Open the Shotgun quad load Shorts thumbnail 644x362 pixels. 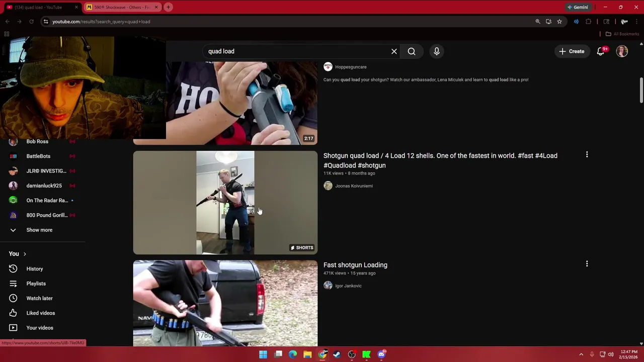(x=225, y=203)
